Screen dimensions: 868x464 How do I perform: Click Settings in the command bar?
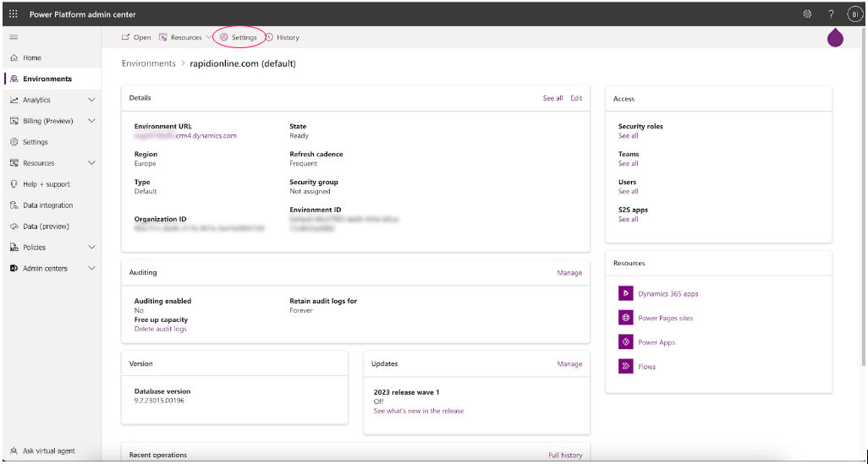pyautogui.click(x=239, y=37)
